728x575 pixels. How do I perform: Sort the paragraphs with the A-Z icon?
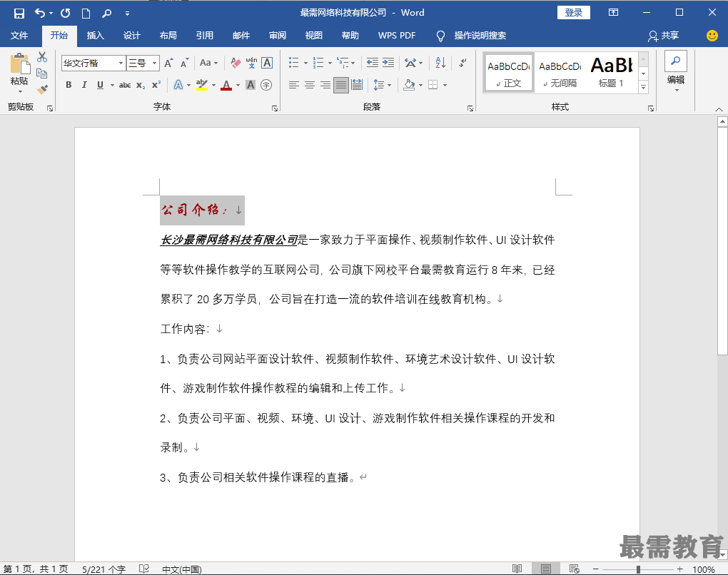(440, 63)
